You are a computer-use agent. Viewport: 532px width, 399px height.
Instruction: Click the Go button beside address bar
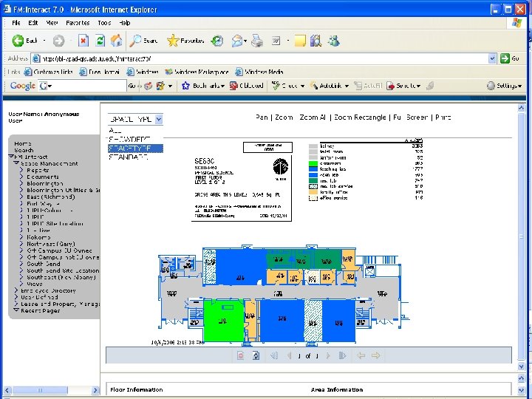click(510, 58)
